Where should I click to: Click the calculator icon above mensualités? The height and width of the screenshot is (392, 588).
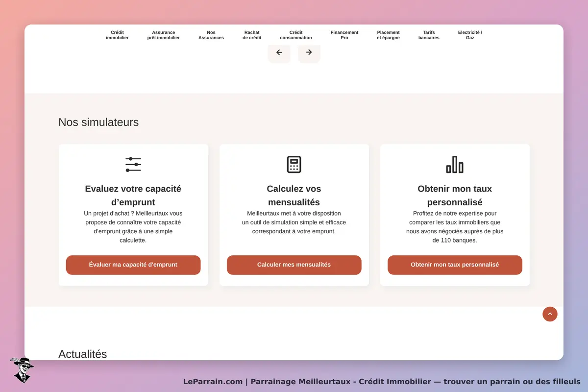pos(294,165)
